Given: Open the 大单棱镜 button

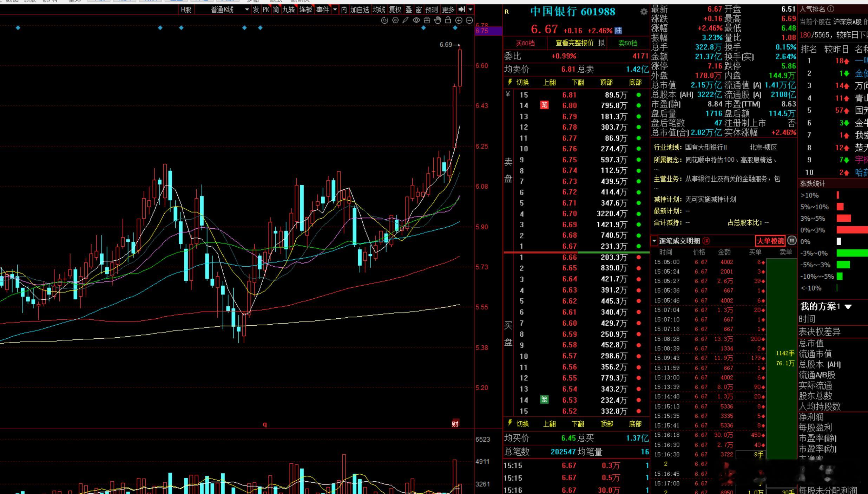Looking at the screenshot, I should [x=770, y=241].
